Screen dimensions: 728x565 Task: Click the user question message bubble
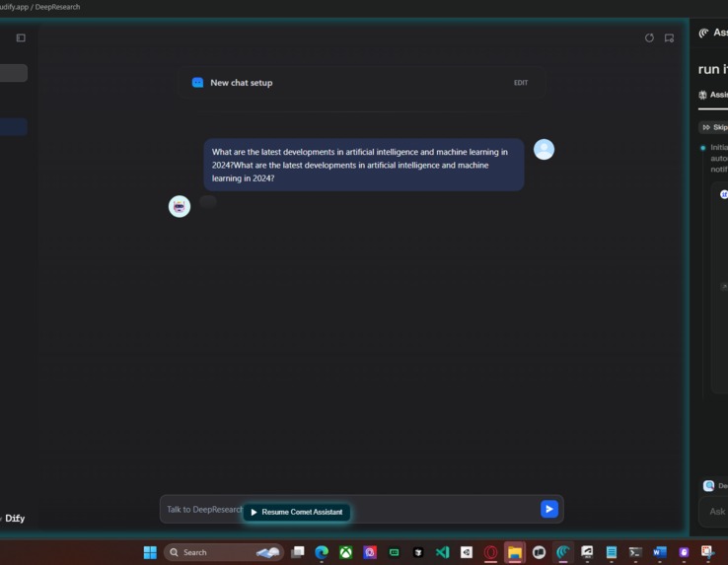(x=364, y=165)
